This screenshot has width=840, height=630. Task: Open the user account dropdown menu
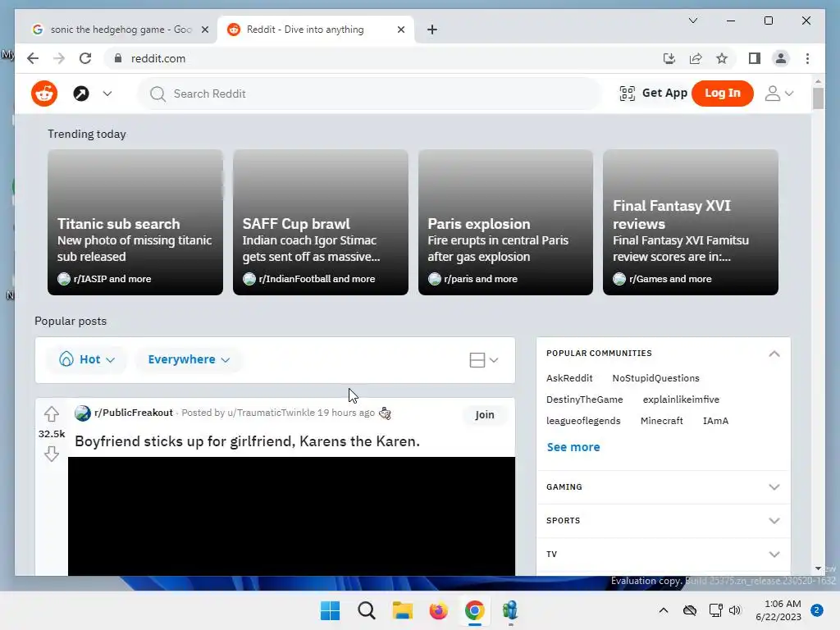(x=779, y=94)
